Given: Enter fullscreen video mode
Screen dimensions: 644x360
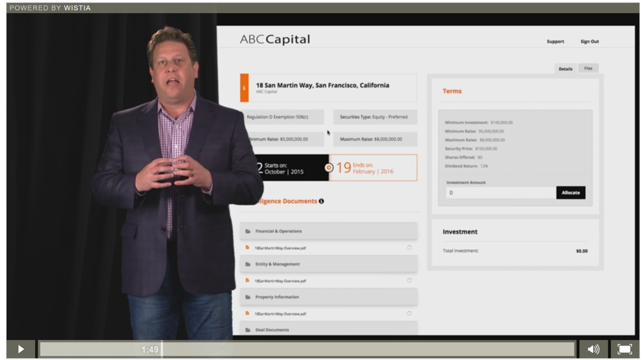Looking at the screenshot, I should point(624,349).
